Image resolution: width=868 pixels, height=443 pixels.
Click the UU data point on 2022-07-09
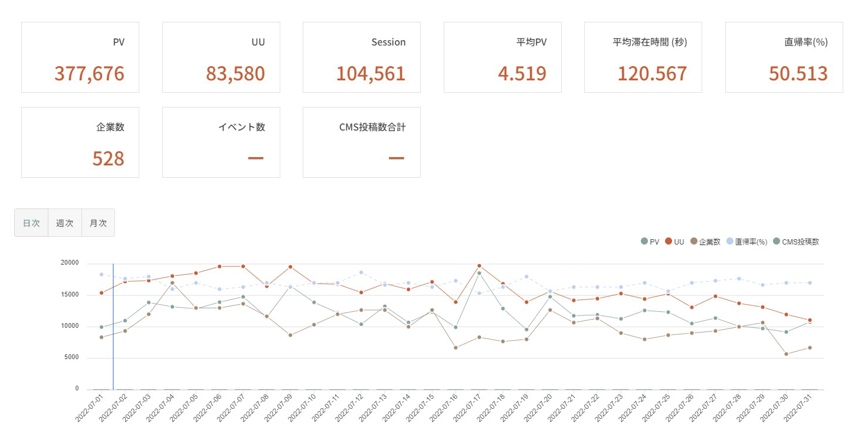pyautogui.click(x=290, y=267)
